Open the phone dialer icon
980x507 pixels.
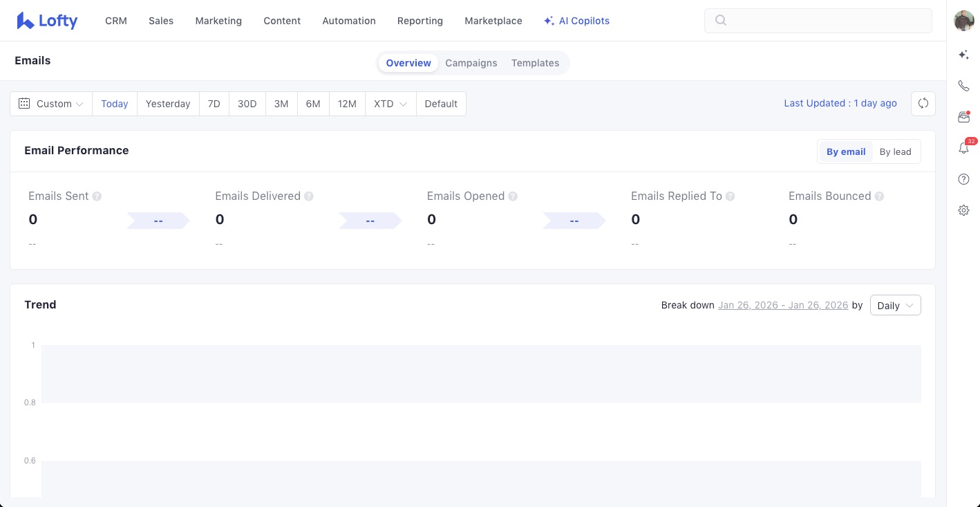point(963,86)
